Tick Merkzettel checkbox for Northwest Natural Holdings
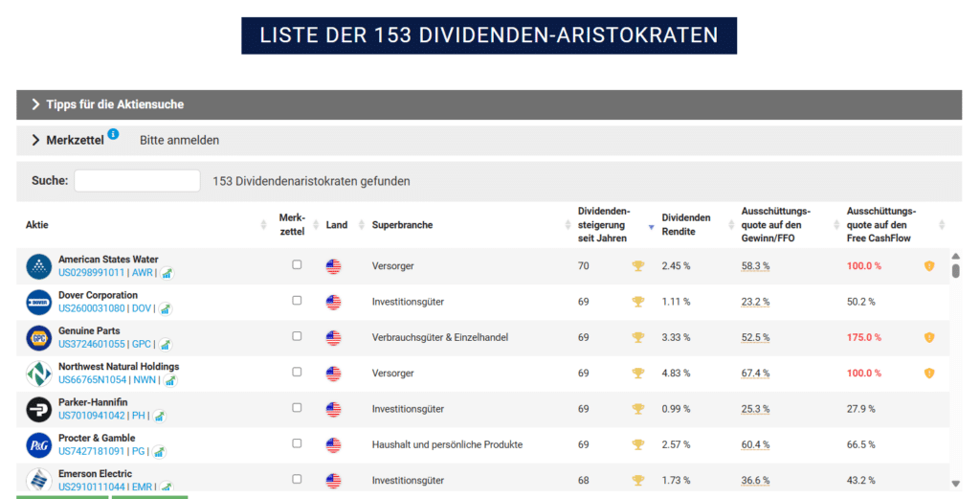This screenshot has width=980, height=499. tap(297, 372)
